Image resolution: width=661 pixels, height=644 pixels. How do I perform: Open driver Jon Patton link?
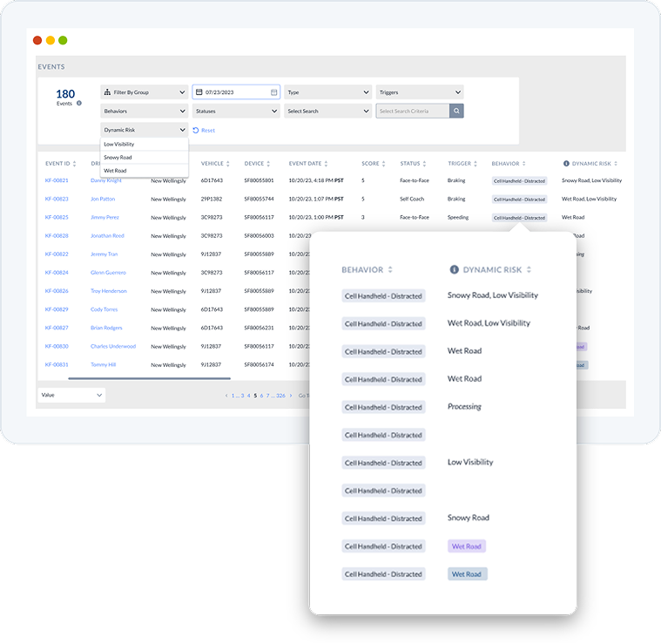103,199
